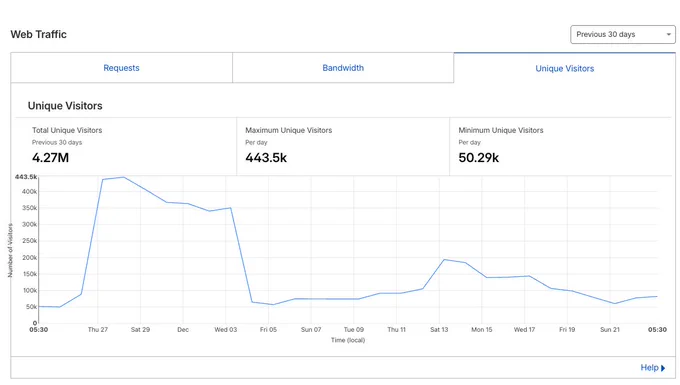The image size is (680, 385).
Task: Click the Unique Visitors section heading
Action: pyautogui.click(x=65, y=106)
